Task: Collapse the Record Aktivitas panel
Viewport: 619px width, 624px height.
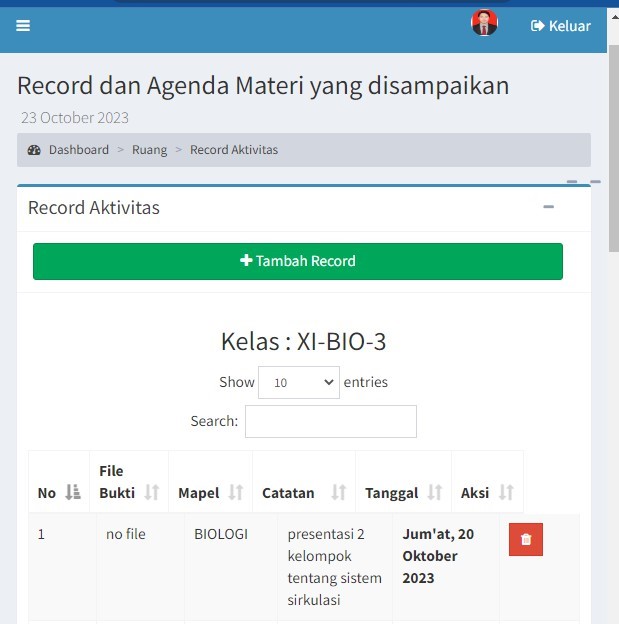Action: [548, 207]
